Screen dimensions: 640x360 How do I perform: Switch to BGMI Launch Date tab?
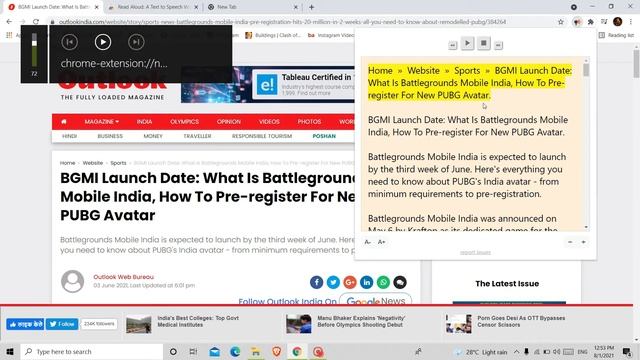point(54,7)
